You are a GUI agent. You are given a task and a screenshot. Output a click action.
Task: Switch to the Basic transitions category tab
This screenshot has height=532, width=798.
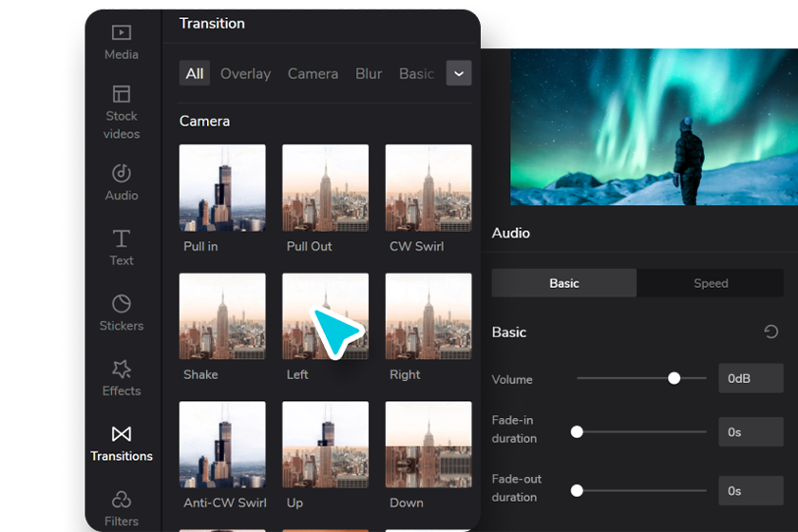(x=416, y=74)
